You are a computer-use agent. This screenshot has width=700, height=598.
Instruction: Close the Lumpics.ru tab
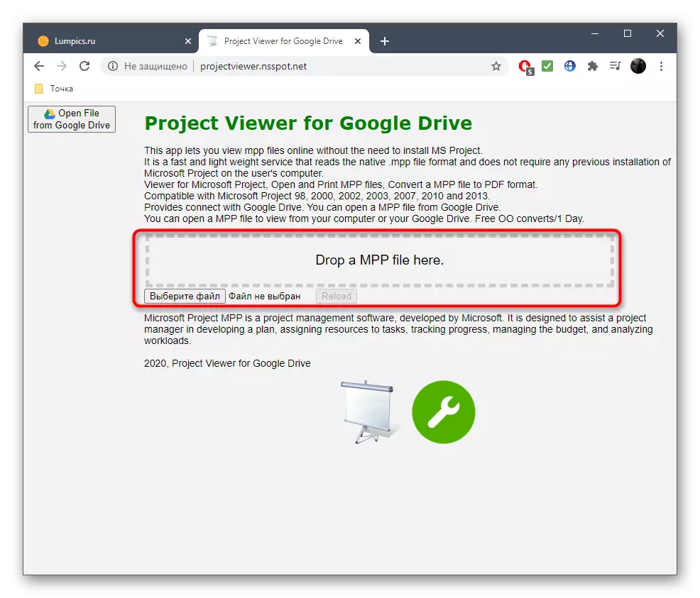pyautogui.click(x=188, y=41)
